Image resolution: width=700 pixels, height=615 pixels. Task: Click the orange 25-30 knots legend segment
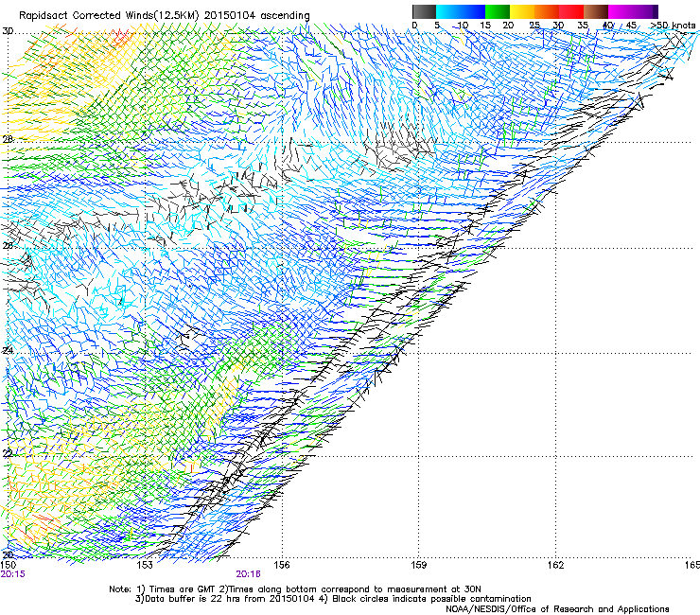[547, 11]
